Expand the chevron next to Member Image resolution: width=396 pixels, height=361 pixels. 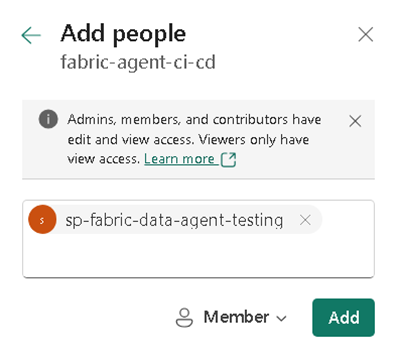click(281, 318)
